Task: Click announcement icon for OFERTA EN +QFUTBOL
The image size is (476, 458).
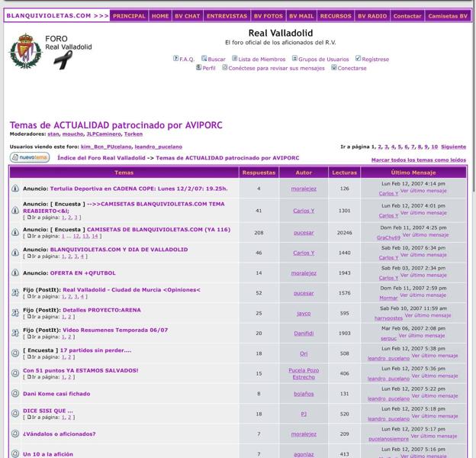Action: pyautogui.click(x=15, y=273)
